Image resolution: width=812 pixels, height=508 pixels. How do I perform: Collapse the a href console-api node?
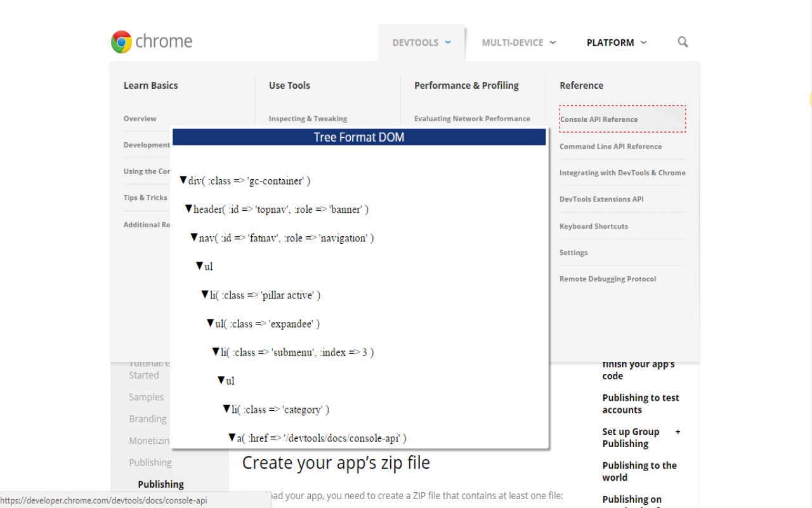[232, 438]
